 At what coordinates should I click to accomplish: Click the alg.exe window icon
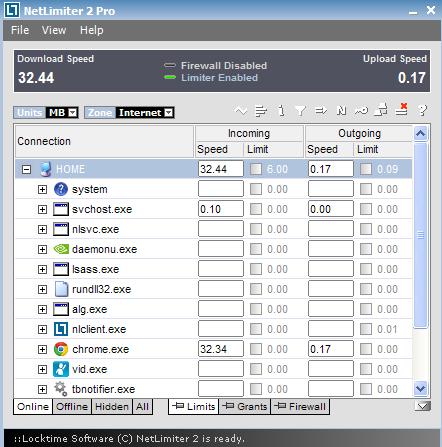click(61, 309)
